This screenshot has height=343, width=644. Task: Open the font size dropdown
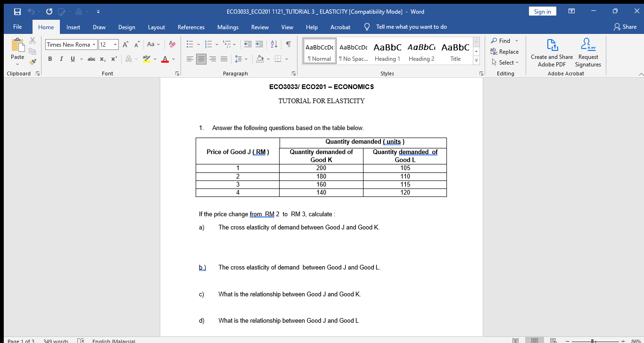click(115, 44)
